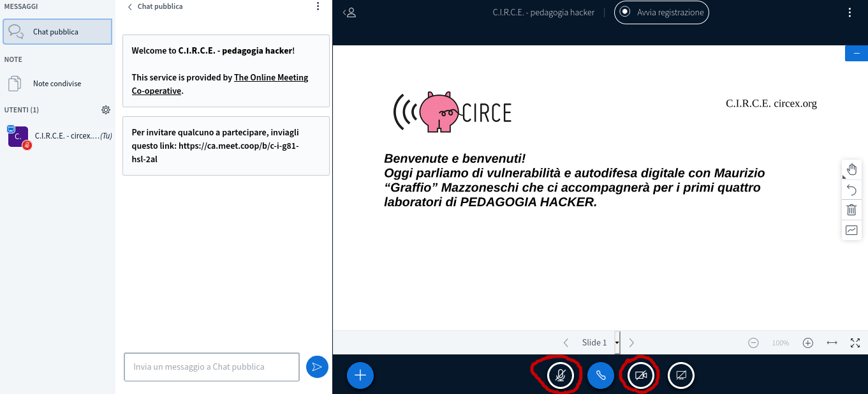The image size is (868, 394).
Task: Send the chat message with the arrow button
Action: click(x=317, y=367)
